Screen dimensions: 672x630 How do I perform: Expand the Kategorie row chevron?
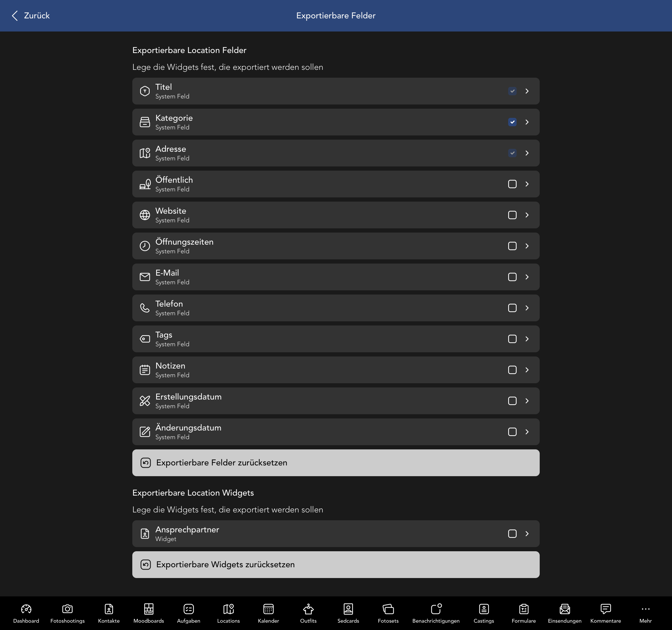click(x=527, y=122)
